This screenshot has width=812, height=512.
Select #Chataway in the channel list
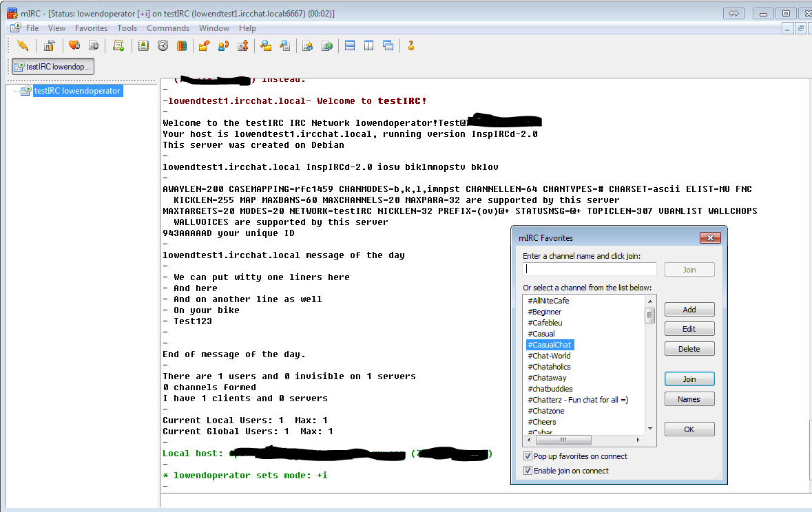coord(547,378)
